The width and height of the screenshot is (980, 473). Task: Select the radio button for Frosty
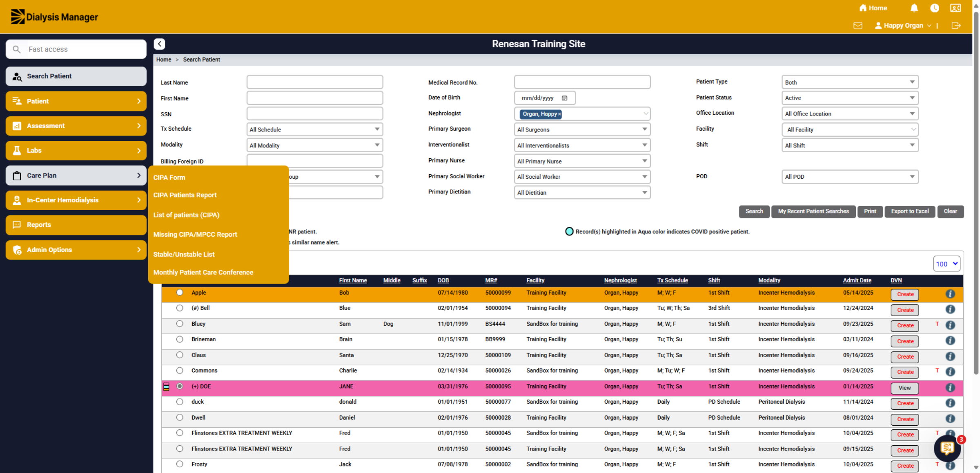(180, 464)
